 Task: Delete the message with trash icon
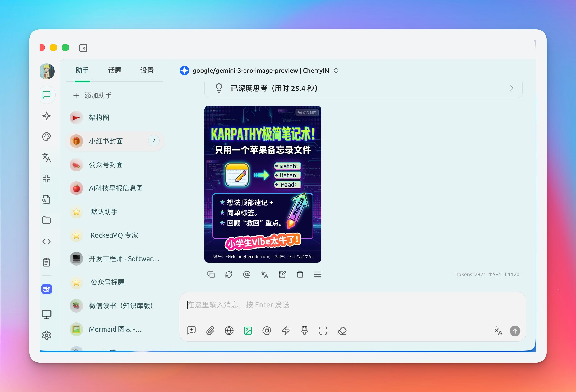pyautogui.click(x=300, y=274)
